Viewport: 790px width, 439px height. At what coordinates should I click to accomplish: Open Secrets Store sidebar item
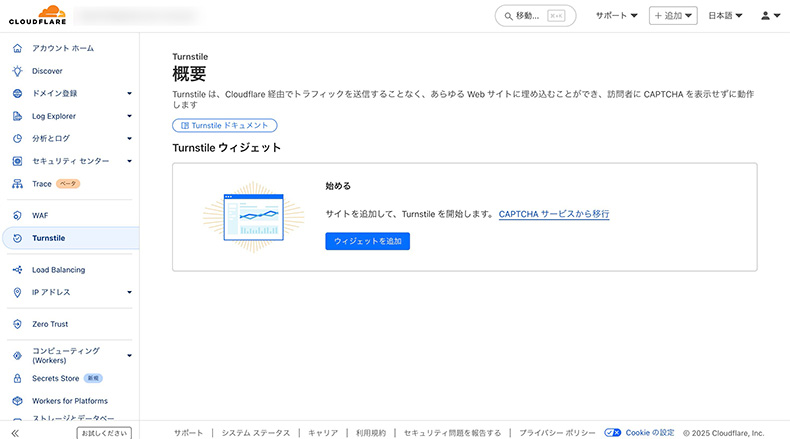pos(55,378)
